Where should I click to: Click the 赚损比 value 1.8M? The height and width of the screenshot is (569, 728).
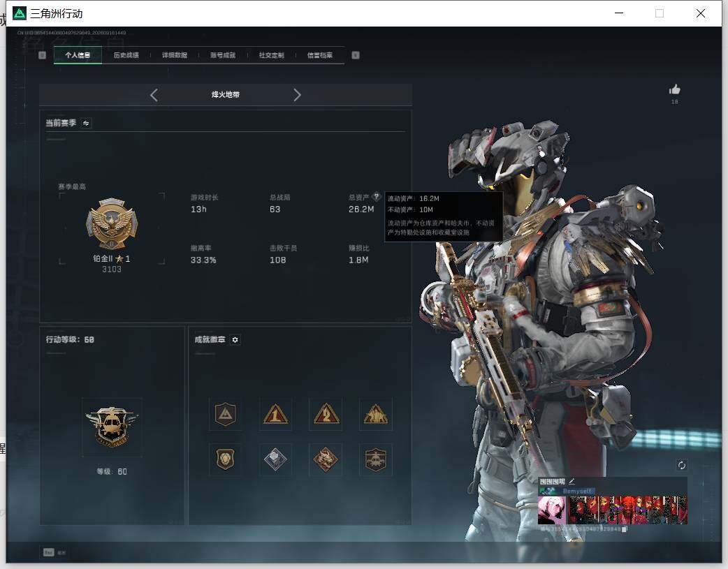pyautogui.click(x=358, y=260)
